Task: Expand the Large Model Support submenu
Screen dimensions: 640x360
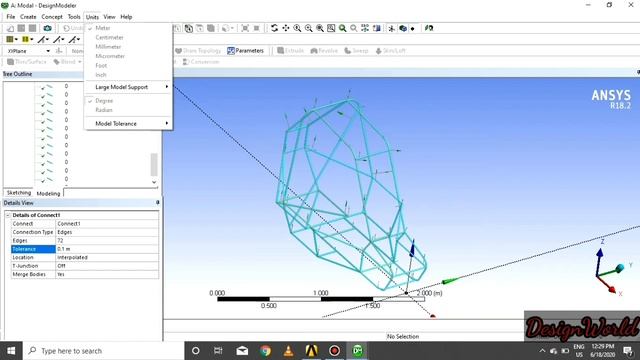Action: 128,87
